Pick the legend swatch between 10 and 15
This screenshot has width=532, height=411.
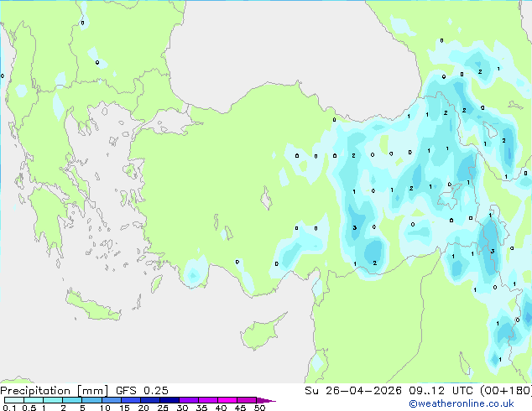pos(111,400)
